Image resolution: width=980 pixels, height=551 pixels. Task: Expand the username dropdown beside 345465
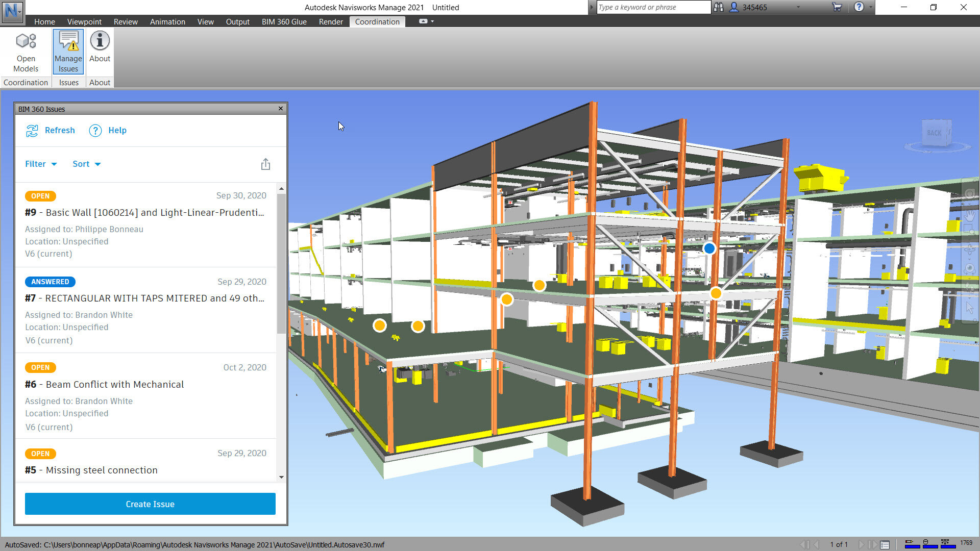798,7
